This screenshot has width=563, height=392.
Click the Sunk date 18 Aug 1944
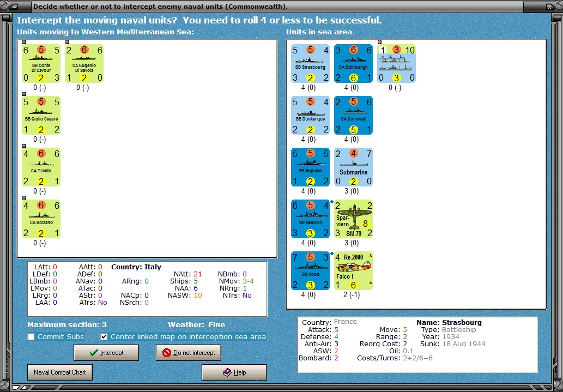pos(464,344)
